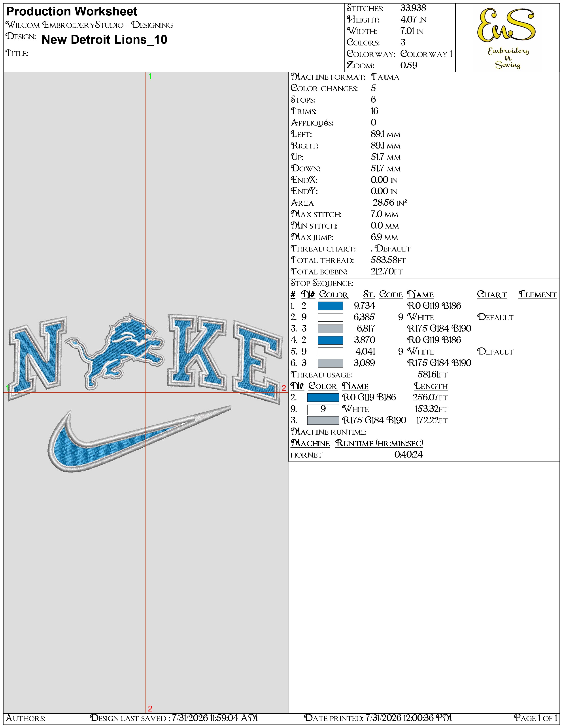Screen dimensions: 563x728
Task: Click the gray swatch in stop sequence row 6
Action: click(x=330, y=363)
